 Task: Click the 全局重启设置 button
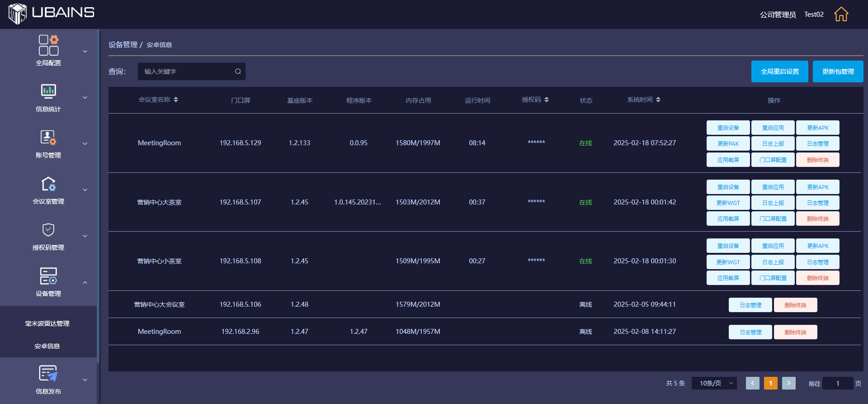tap(780, 71)
